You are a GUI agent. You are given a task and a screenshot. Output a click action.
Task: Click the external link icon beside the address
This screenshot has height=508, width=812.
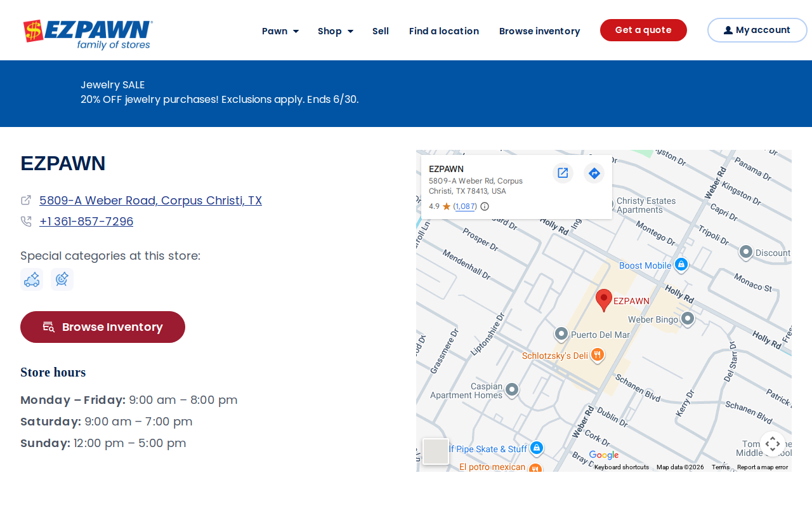[x=26, y=200]
